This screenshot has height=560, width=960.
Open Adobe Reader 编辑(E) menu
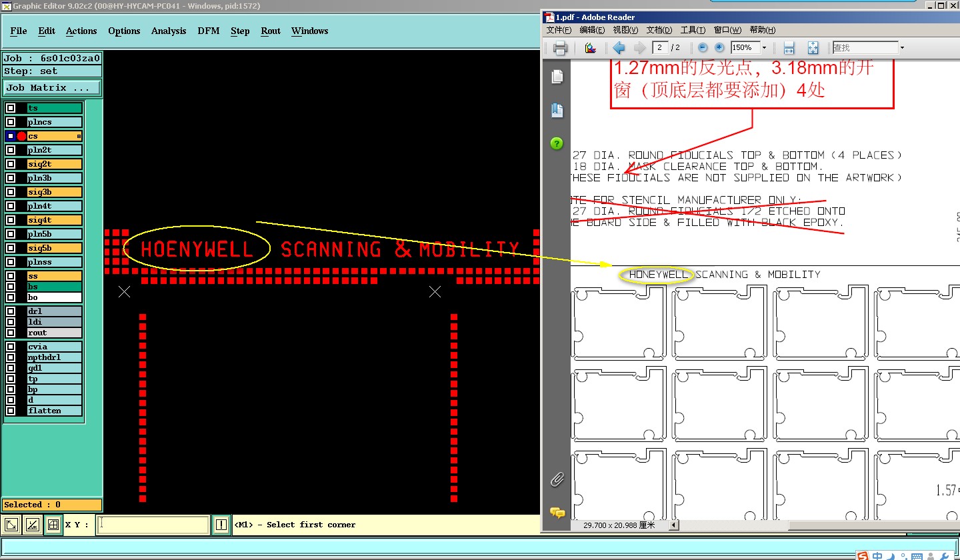[592, 30]
